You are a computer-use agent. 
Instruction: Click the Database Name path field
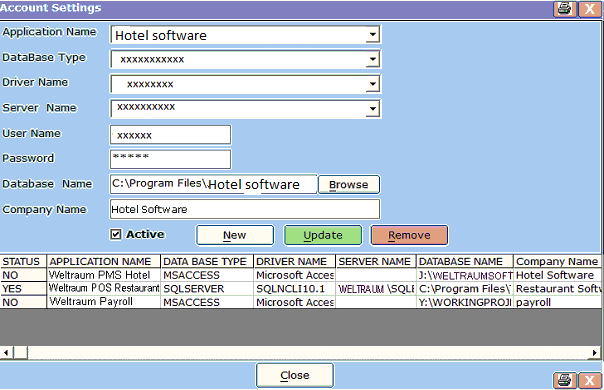pyautogui.click(x=213, y=184)
